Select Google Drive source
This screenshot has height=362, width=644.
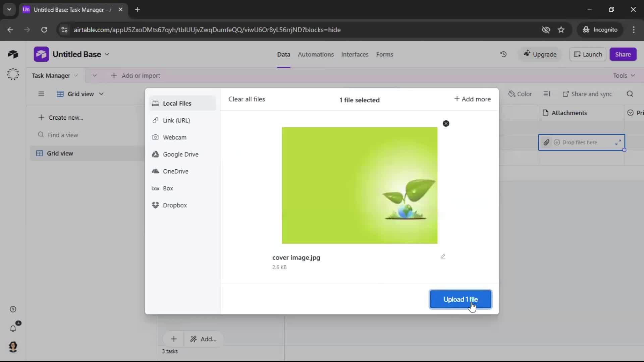point(182,154)
